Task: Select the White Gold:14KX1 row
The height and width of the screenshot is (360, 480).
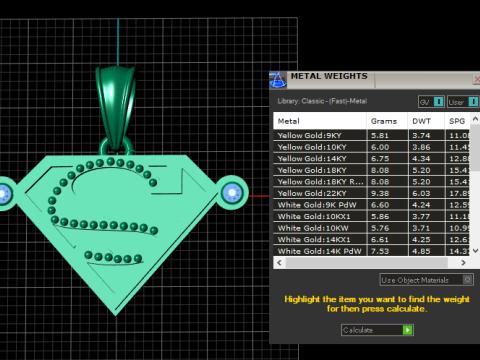Action: [372, 239]
